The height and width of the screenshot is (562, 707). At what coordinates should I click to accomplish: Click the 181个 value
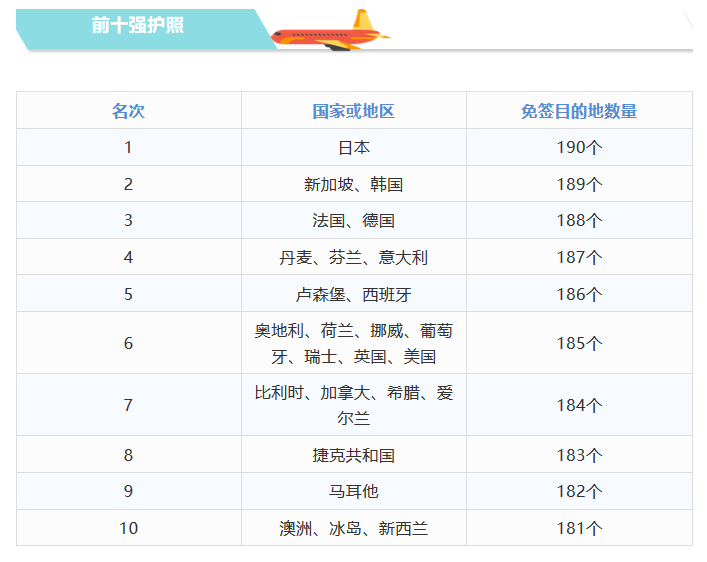pos(579,528)
